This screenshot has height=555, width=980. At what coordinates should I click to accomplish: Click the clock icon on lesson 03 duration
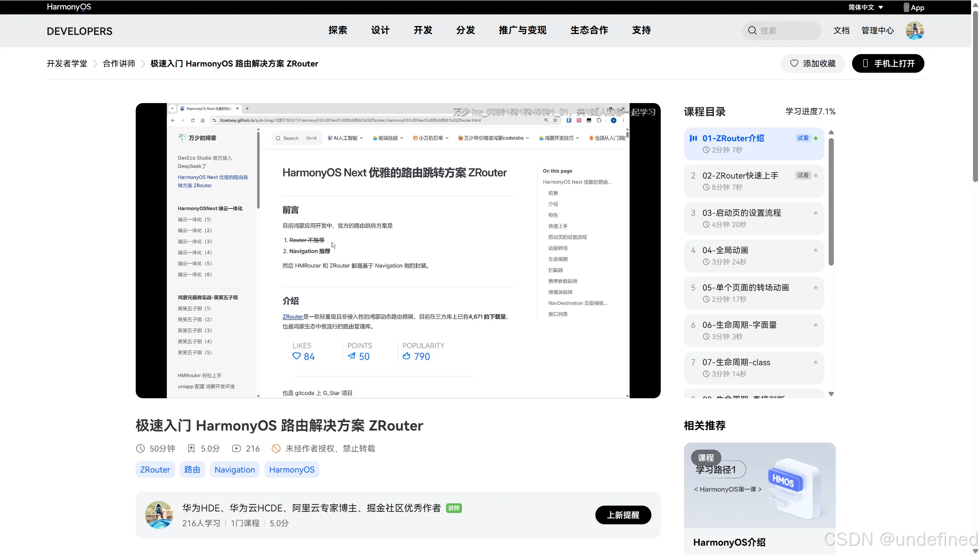pyautogui.click(x=706, y=224)
